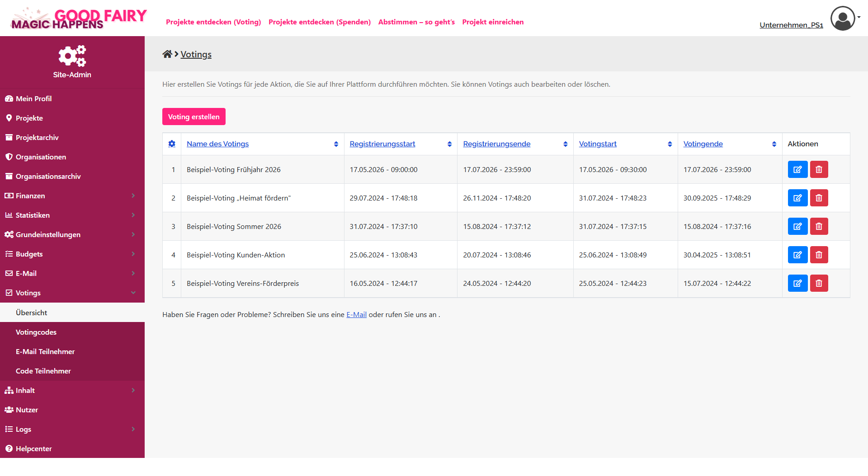The width and height of the screenshot is (868, 476).
Task: Click the Voting erstellen button
Action: (193, 117)
